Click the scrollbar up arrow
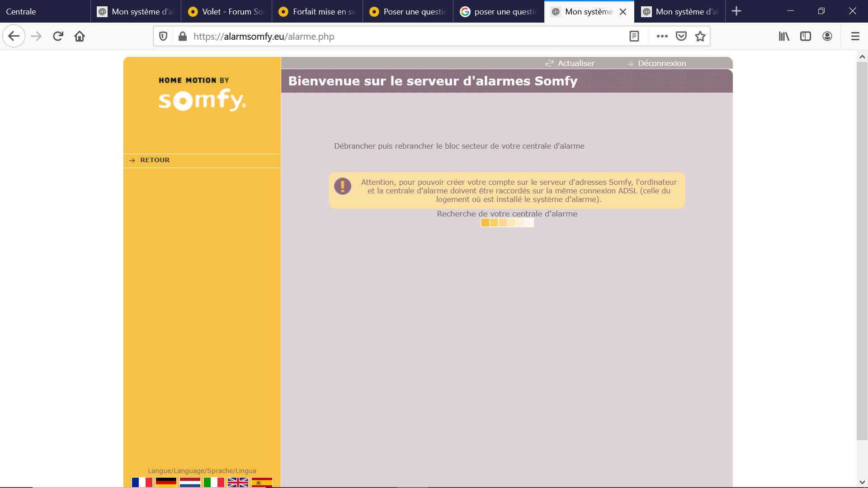 coord(862,57)
